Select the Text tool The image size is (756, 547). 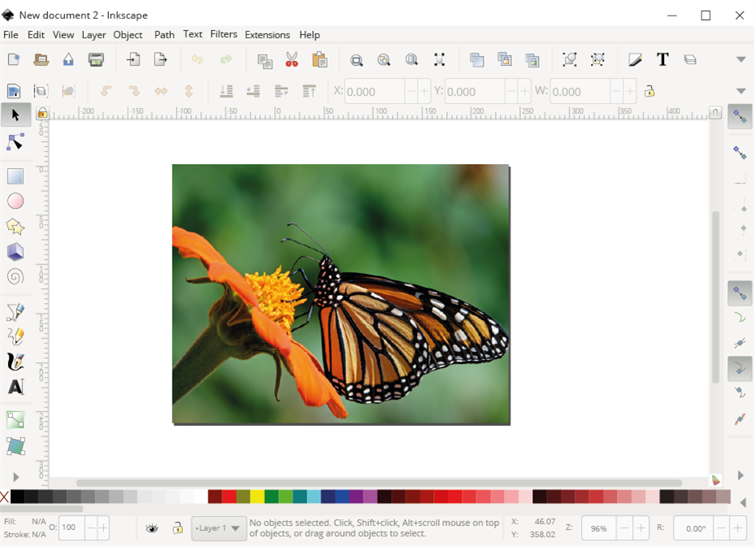pos(15,388)
